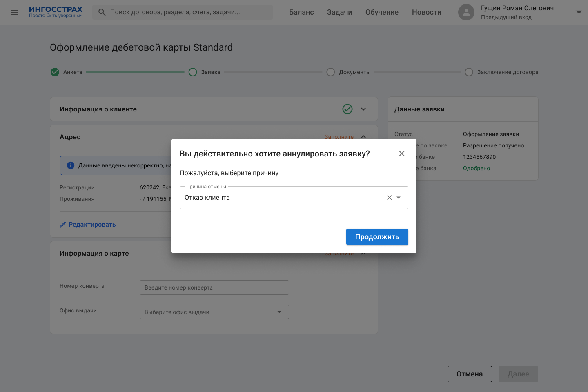The image size is (588, 392).
Task: Click the pencil icon next to Редактировать
Action: coord(63,225)
